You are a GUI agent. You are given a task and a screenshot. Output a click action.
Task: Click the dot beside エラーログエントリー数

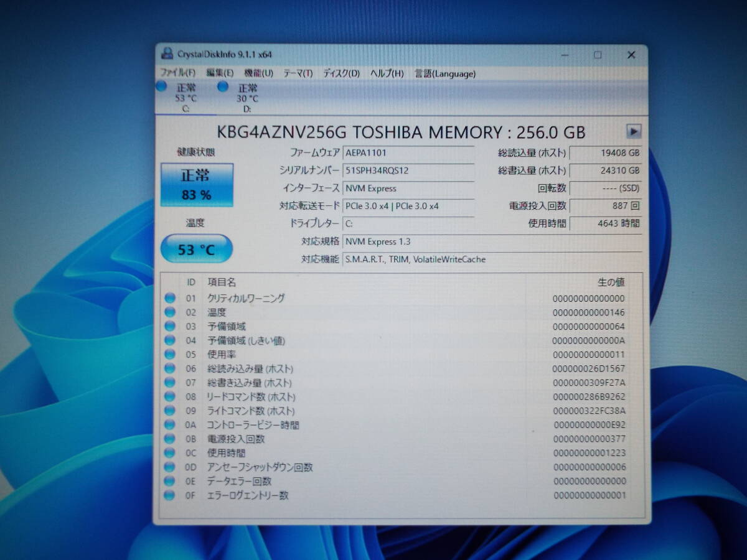point(170,495)
